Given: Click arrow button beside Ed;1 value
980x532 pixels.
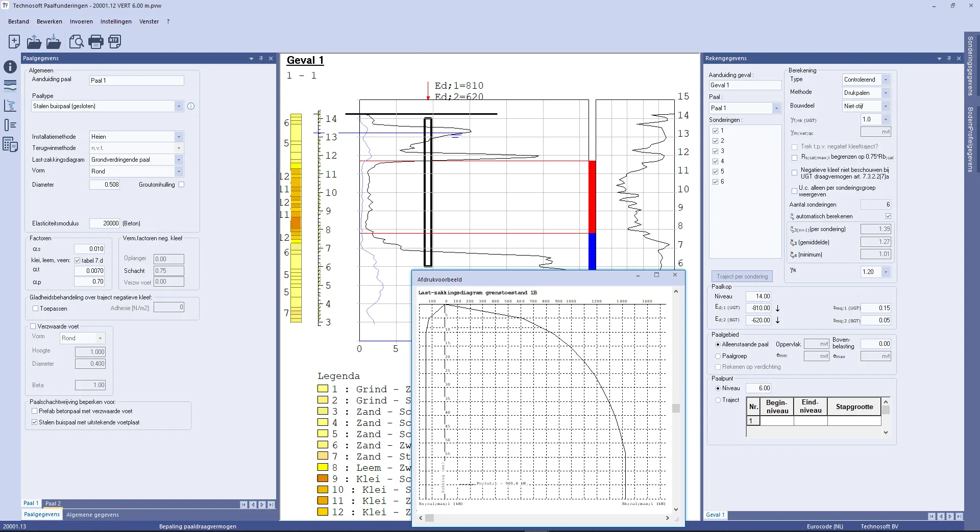Looking at the screenshot, I should (777, 308).
